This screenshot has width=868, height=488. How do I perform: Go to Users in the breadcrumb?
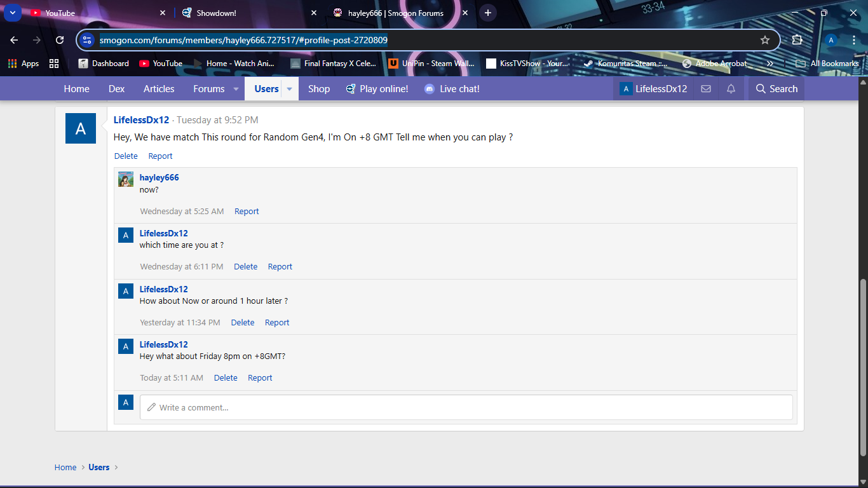(99, 468)
